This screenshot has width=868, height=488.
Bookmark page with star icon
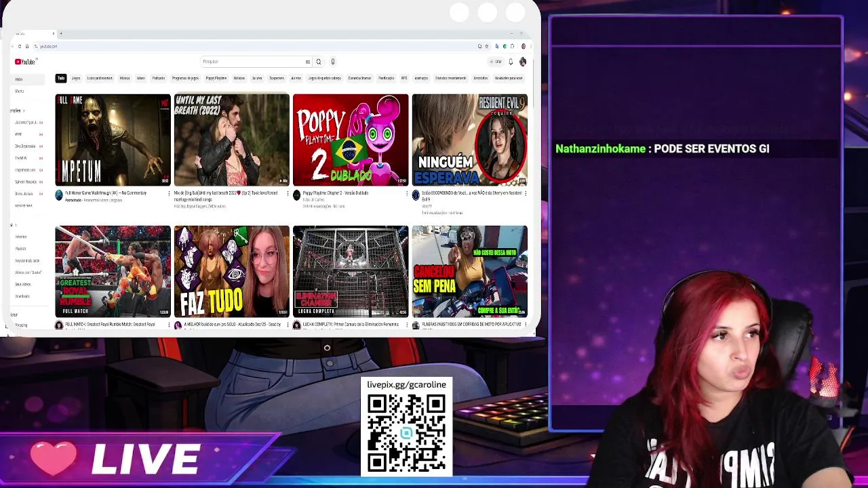(x=487, y=46)
